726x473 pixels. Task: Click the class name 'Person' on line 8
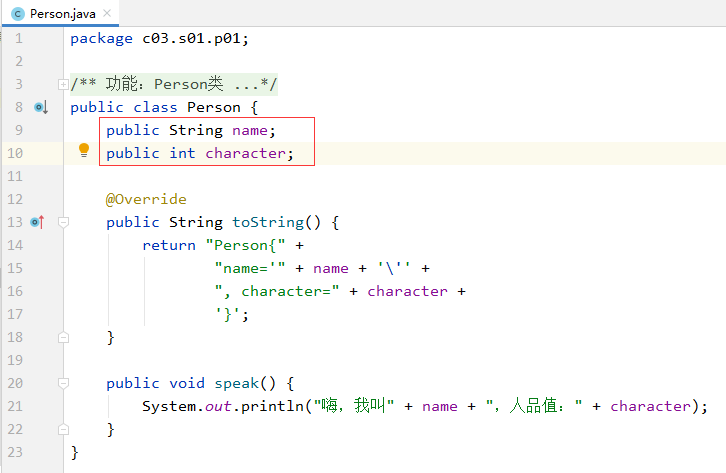[x=214, y=107]
